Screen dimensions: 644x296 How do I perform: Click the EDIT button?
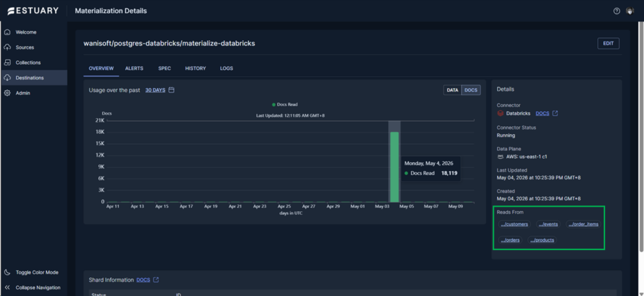click(608, 43)
